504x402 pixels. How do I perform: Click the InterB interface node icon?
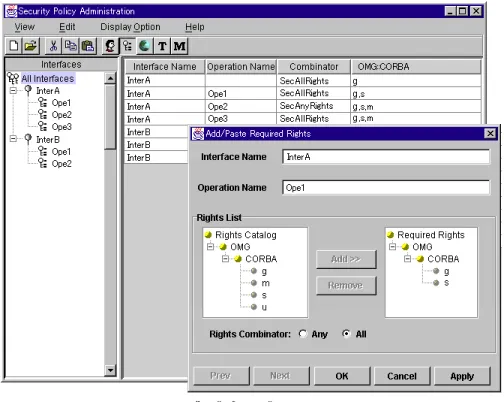pyautogui.click(x=28, y=139)
